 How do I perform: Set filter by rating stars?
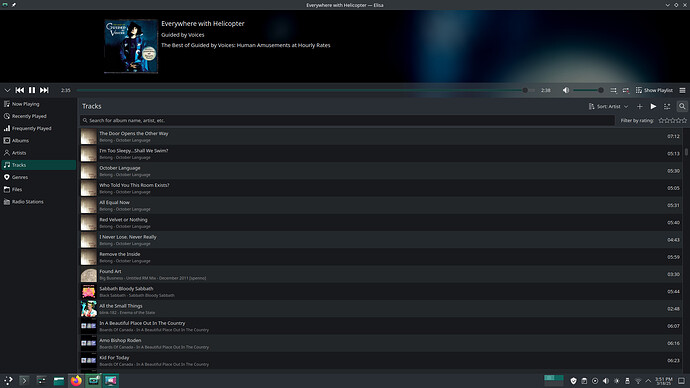coord(672,120)
